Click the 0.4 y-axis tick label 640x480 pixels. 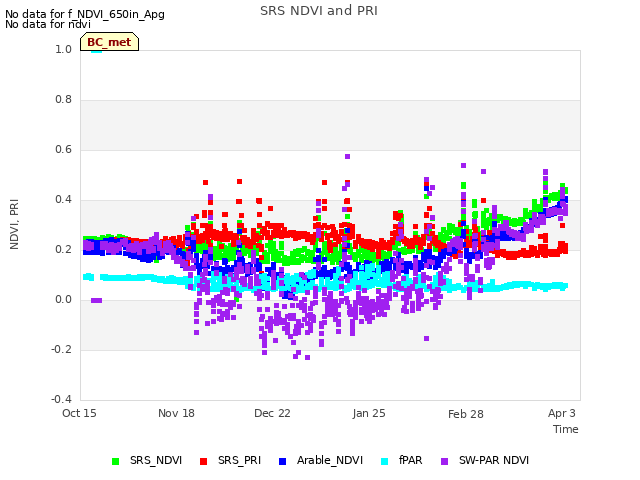[x=63, y=200]
